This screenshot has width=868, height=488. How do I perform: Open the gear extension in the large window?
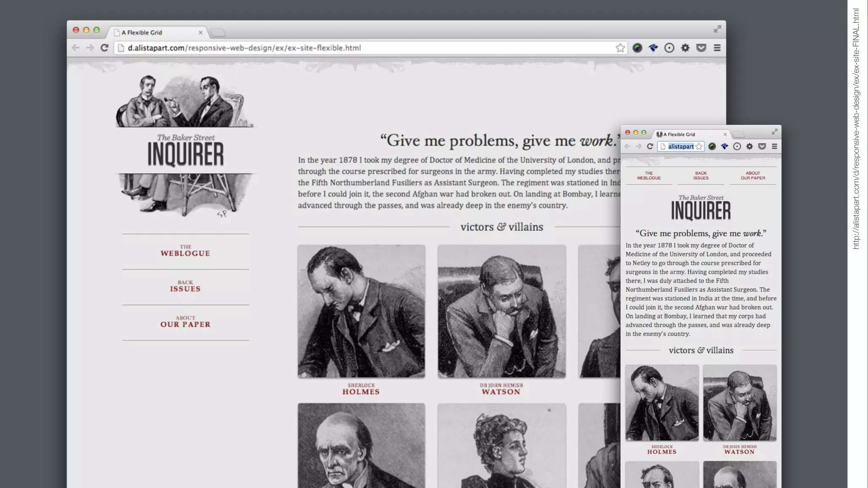(685, 48)
